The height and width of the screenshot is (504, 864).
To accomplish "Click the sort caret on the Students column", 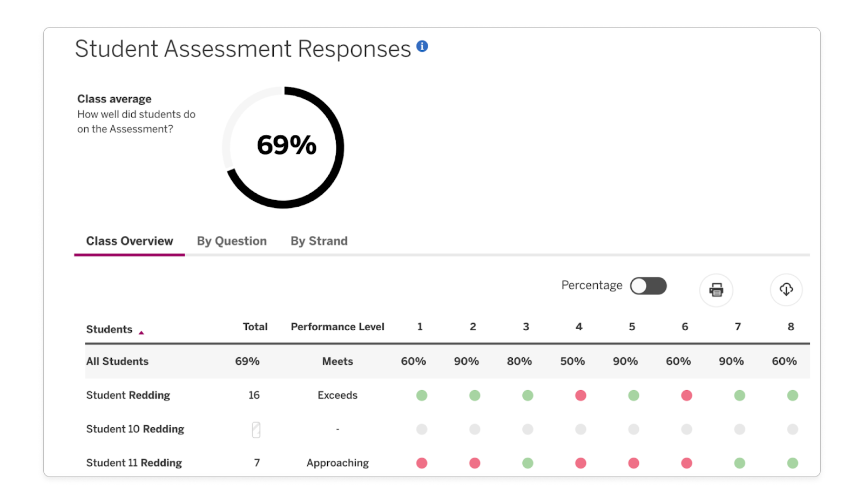I will click(x=142, y=333).
